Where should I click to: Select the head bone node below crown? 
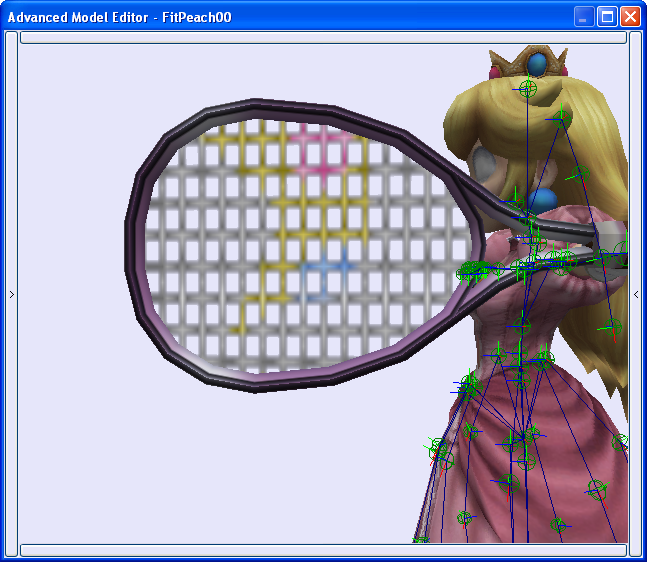coord(528,88)
